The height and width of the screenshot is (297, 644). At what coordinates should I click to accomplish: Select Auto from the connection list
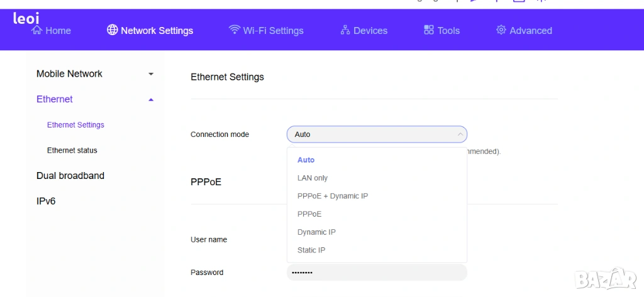click(x=306, y=160)
